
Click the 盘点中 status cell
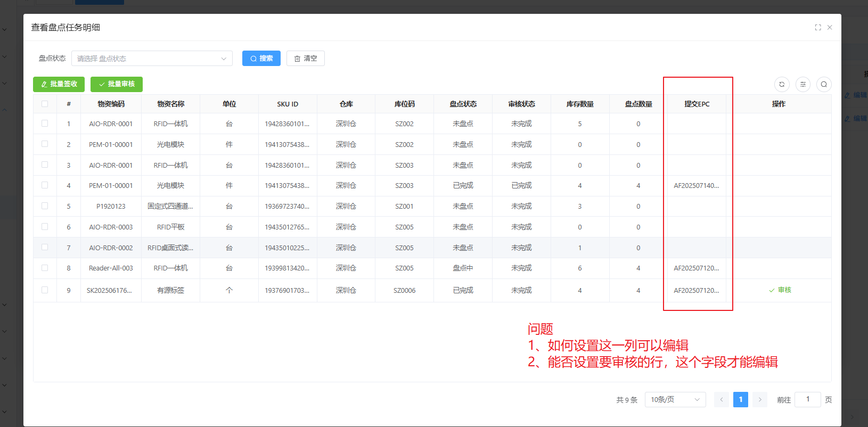(x=463, y=268)
